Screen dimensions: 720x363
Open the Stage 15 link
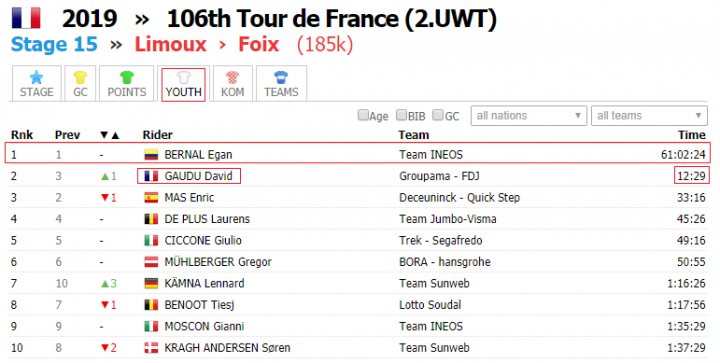pos(54,45)
